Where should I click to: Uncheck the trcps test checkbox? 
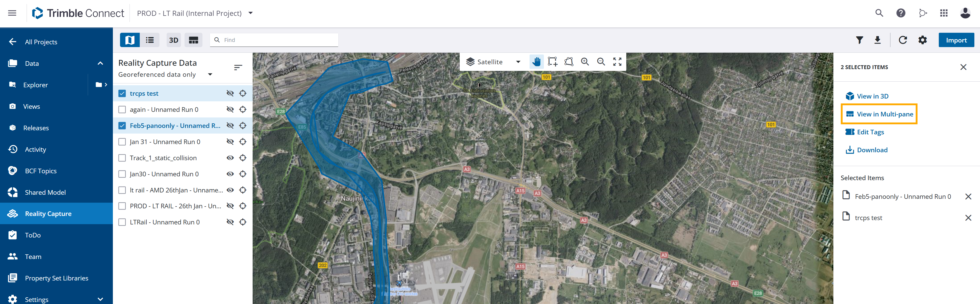coord(122,94)
